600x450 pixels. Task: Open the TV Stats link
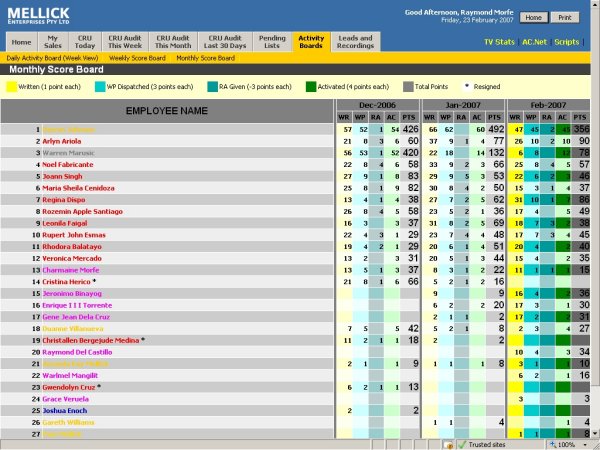pyautogui.click(x=499, y=42)
